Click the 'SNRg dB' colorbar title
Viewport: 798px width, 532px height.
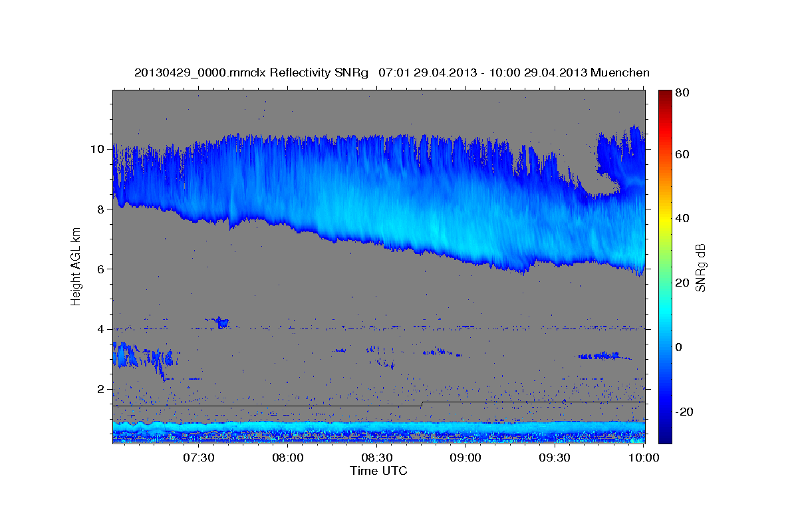(700, 266)
